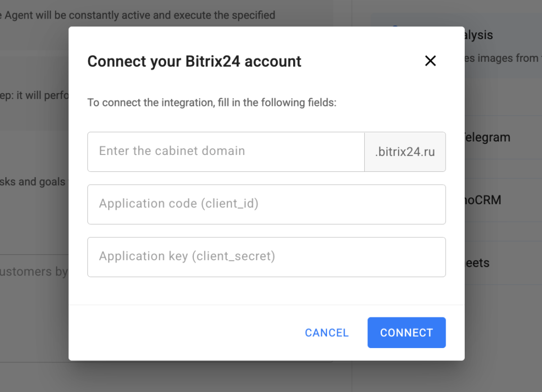Focus the Application key (client_secret) field
The image size is (542, 392).
[266, 257]
